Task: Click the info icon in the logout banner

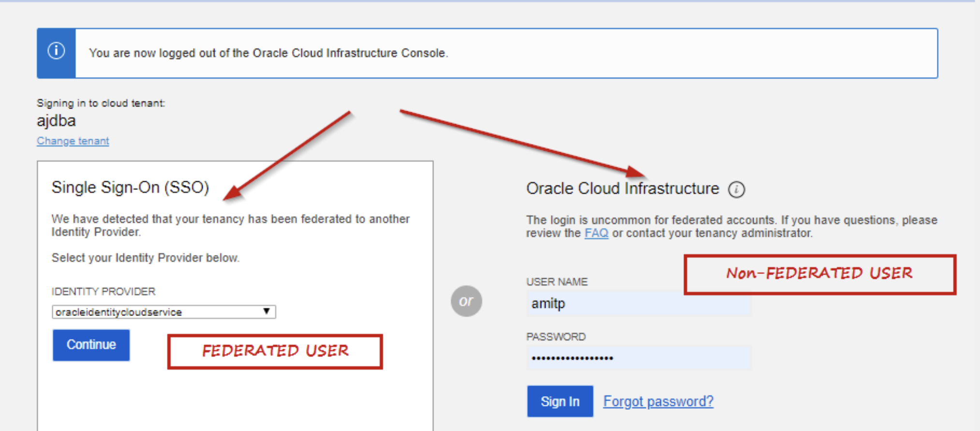Action: tap(56, 51)
